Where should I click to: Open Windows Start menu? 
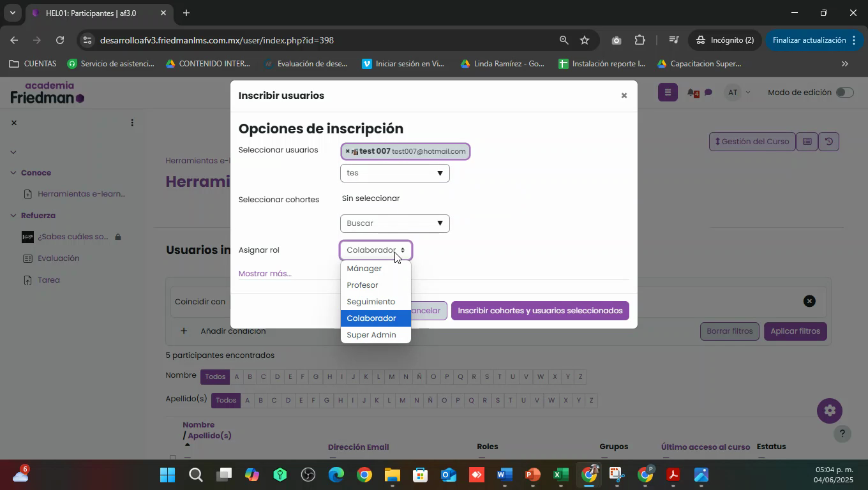(x=168, y=475)
